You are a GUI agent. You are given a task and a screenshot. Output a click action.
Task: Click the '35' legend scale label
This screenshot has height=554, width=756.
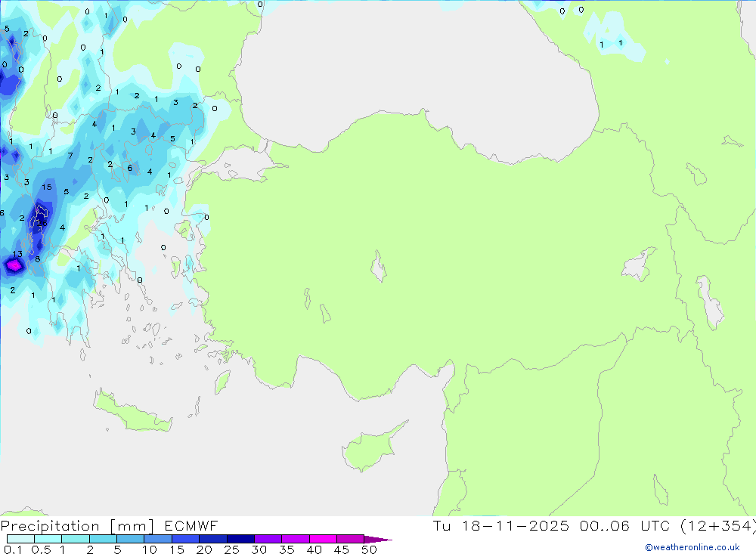point(287,549)
